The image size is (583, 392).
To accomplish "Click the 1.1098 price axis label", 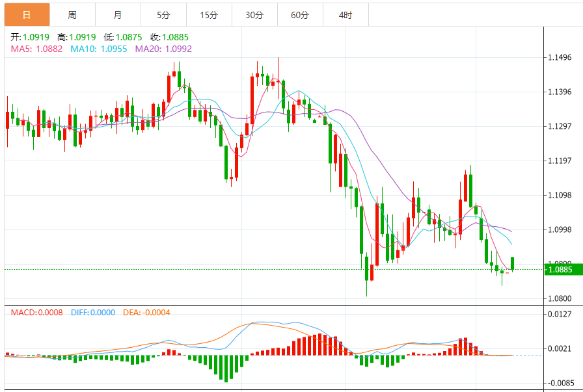I will point(560,195).
